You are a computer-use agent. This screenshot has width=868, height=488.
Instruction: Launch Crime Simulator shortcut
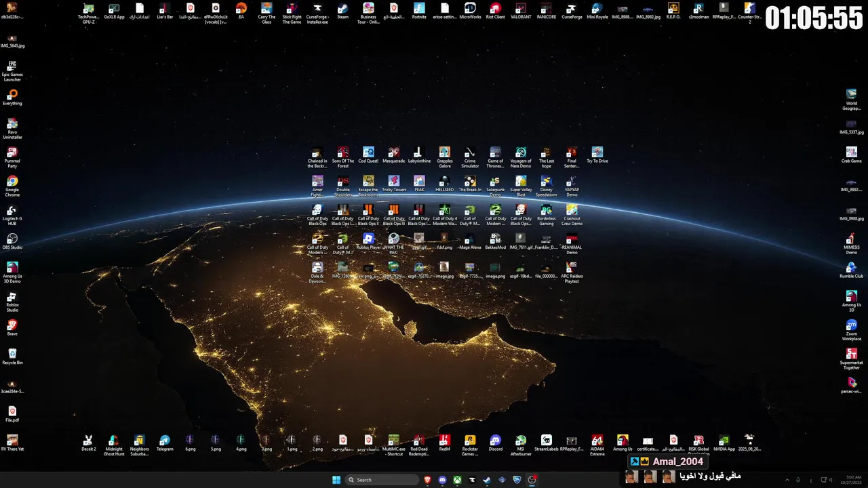pyautogui.click(x=470, y=157)
